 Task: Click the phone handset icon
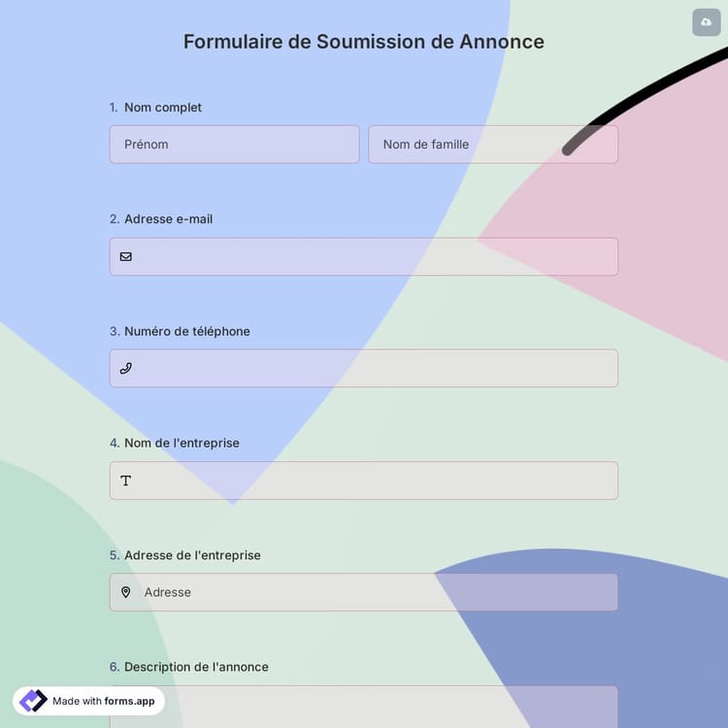126,369
